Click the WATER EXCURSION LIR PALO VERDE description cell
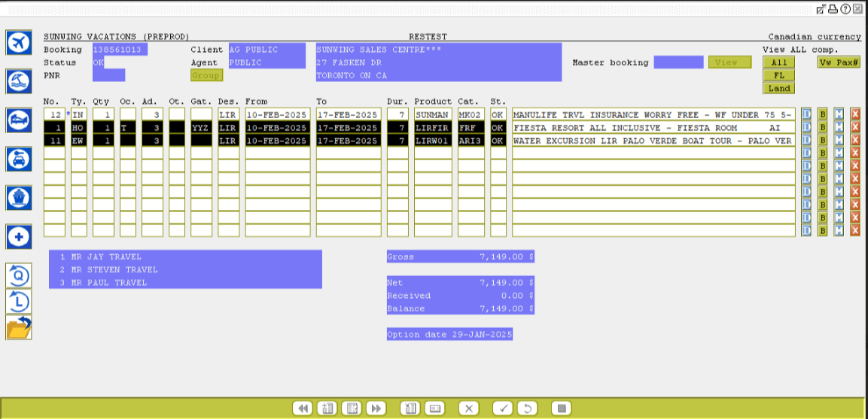 653,141
